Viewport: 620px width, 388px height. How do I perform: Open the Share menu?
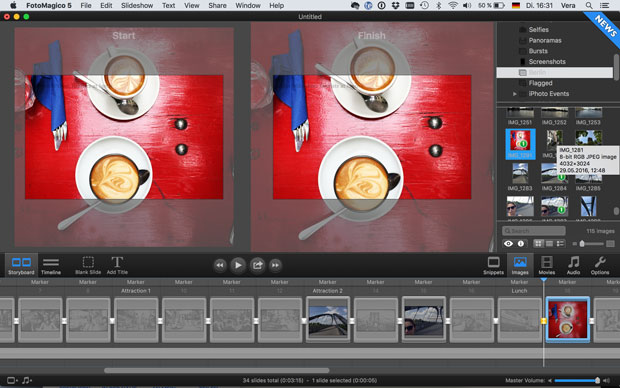tap(217, 6)
